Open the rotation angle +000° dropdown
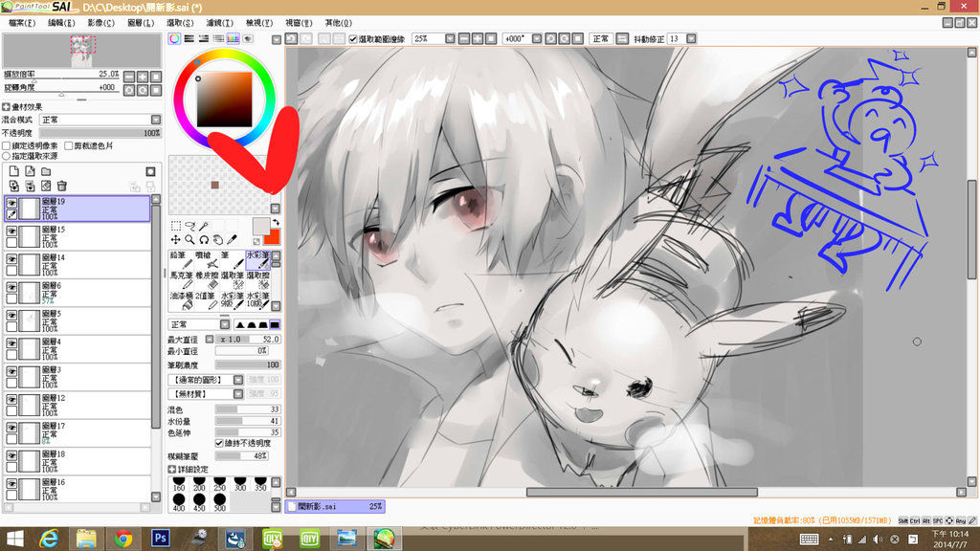This screenshot has height=551, width=980. coord(537,38)
